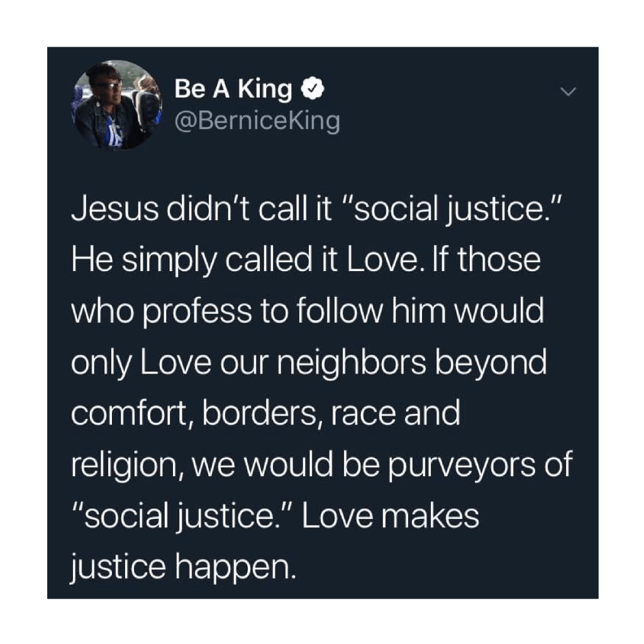Screen dimensions: 644x644
Task: Open the round profile avatar photo
Action: 116,104
